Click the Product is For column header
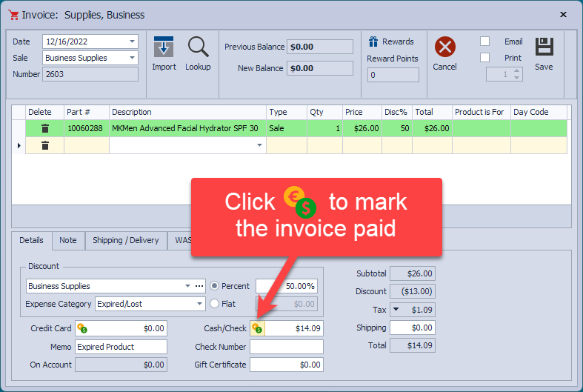Viewport: 583px width, 392px height. [x=481, y=112]
